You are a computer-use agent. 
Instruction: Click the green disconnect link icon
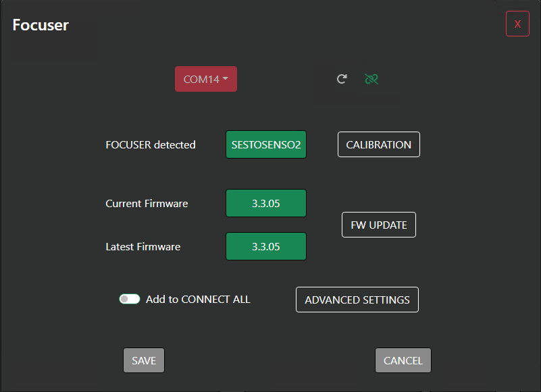click(x=371, y=79)
